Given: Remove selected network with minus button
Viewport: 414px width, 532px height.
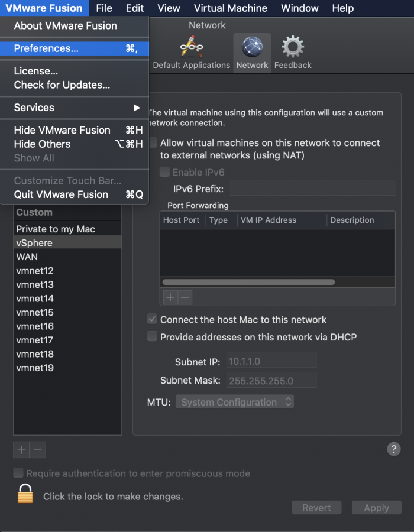Looking at the screenshot, I should (38, 450).
